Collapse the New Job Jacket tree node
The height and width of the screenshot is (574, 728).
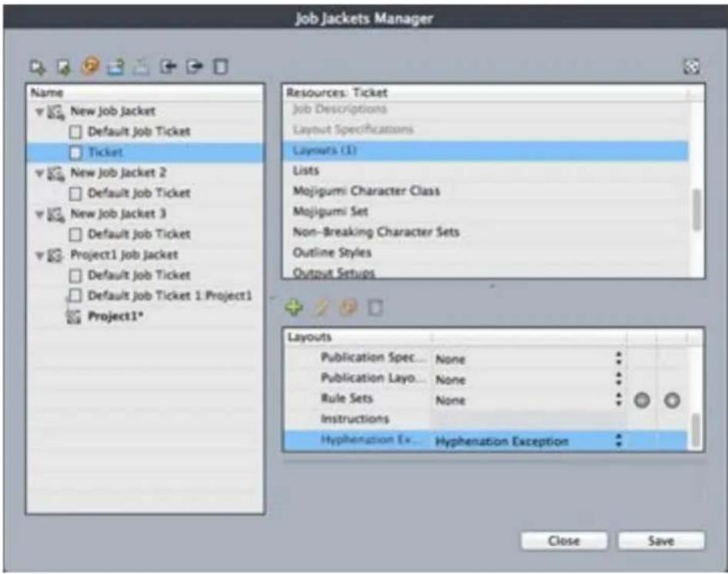point(40,112)
